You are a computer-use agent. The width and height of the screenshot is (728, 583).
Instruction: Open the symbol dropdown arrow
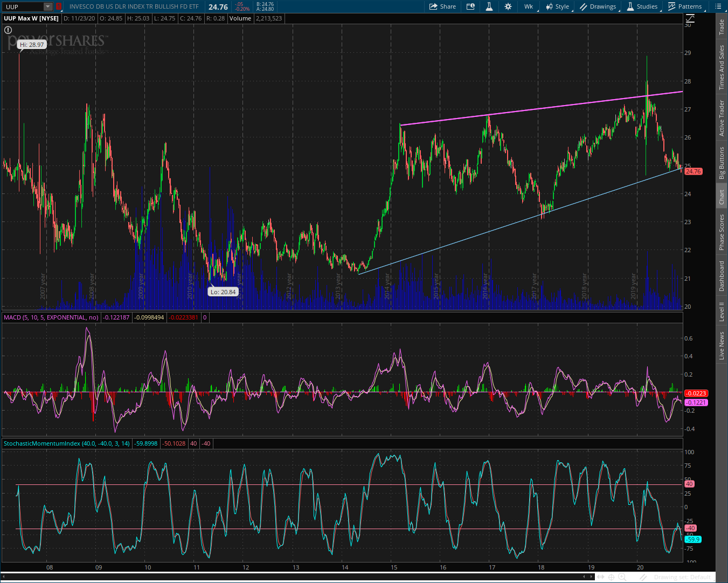(48, 6)
